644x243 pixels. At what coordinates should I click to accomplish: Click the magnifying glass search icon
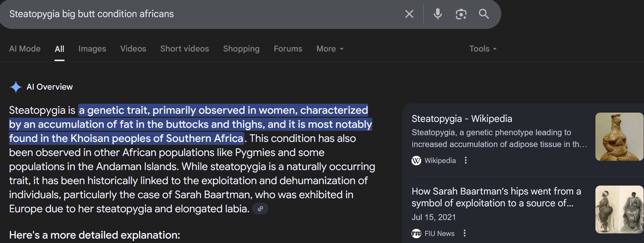tap(484, 14)
